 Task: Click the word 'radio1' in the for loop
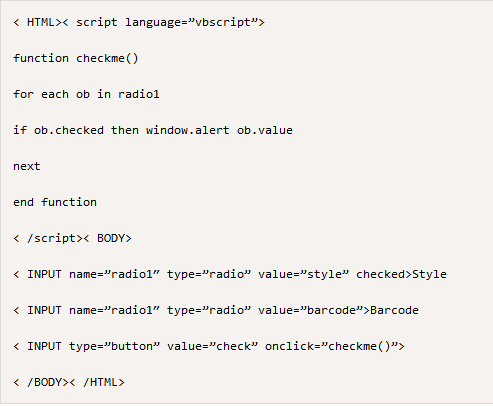(139, 94)
